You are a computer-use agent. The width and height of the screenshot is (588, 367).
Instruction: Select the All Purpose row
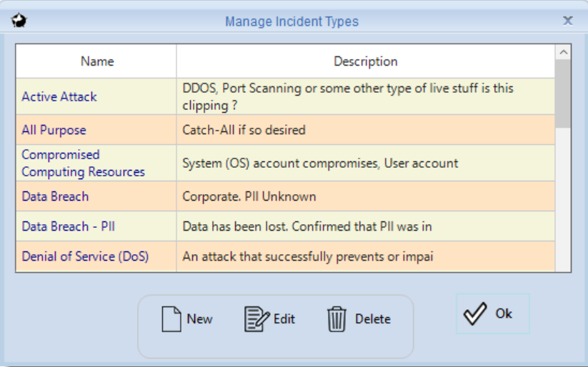(285, 130)
